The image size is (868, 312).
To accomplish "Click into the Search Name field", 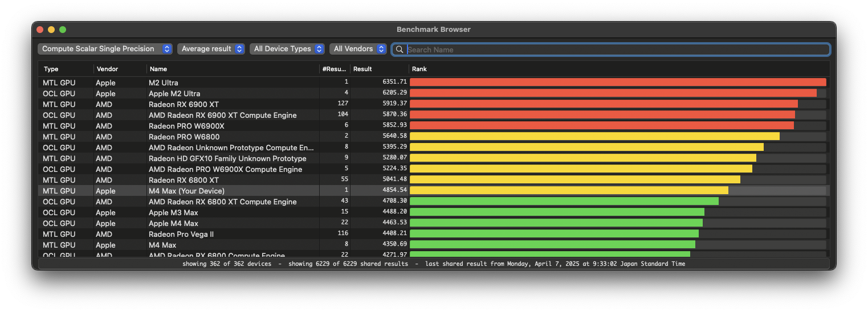I will (616, 50).
